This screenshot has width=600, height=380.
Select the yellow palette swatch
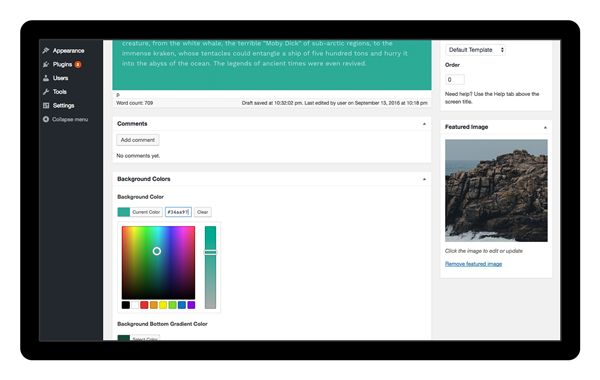coord(163,305)
